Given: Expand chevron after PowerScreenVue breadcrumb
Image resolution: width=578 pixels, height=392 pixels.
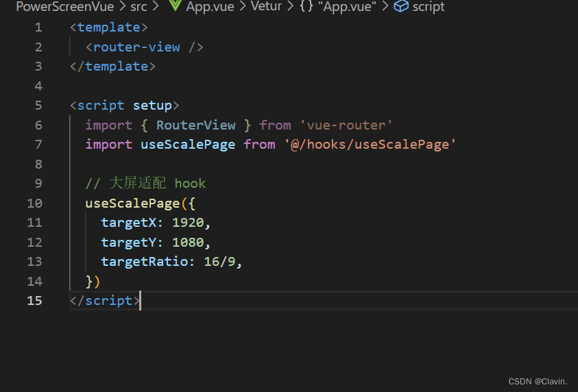Looking at the screenshot, I should tap(122, 6).
